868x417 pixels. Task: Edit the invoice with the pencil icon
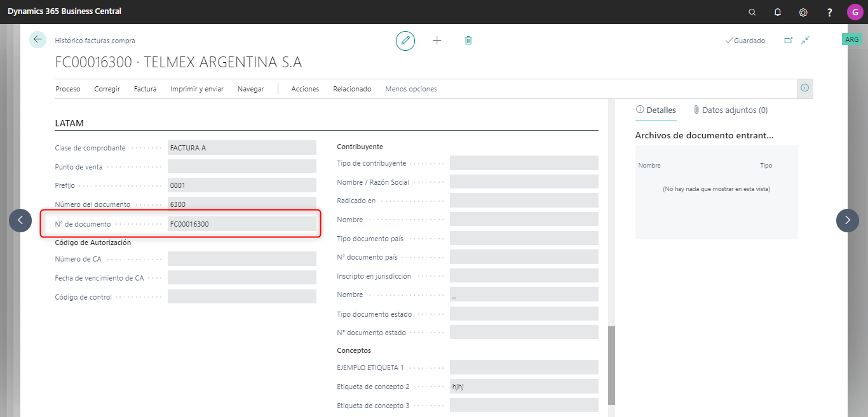pos(405,41)
